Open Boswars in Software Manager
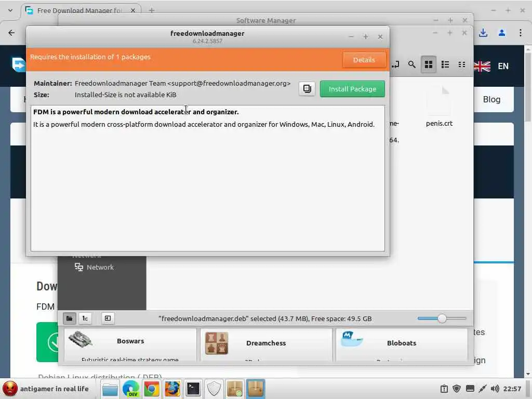The width and height of the screenshot is (532, 399). point(130,345)
